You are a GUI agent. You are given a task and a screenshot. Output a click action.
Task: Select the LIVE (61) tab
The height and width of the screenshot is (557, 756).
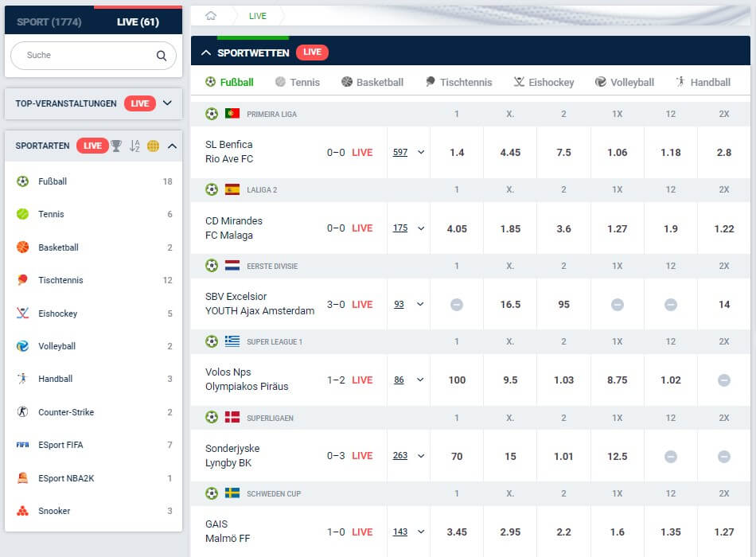(x=138, y=21)
